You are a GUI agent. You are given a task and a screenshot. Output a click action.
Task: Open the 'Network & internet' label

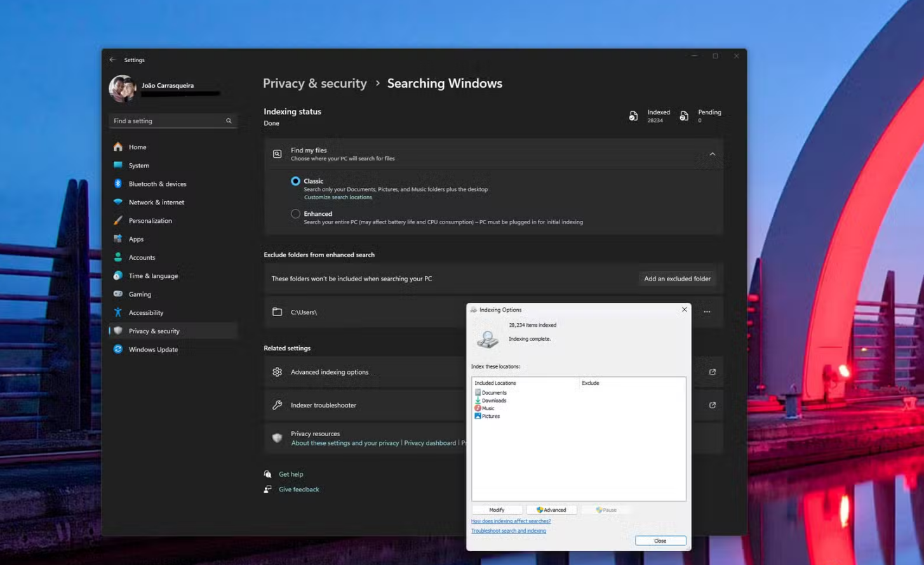156,202
